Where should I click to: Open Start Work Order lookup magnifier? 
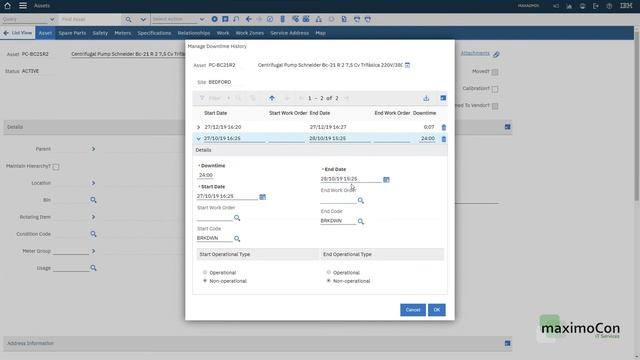[x=237, y=218]
